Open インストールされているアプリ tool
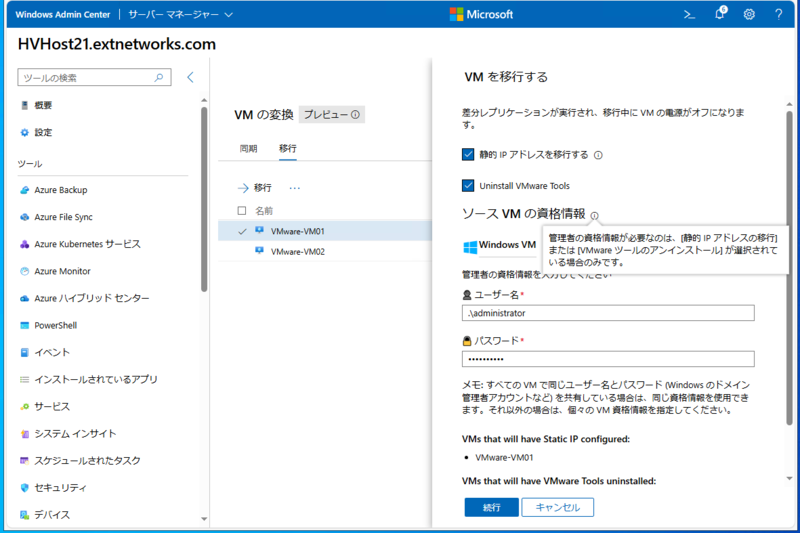 pos(96,379)
